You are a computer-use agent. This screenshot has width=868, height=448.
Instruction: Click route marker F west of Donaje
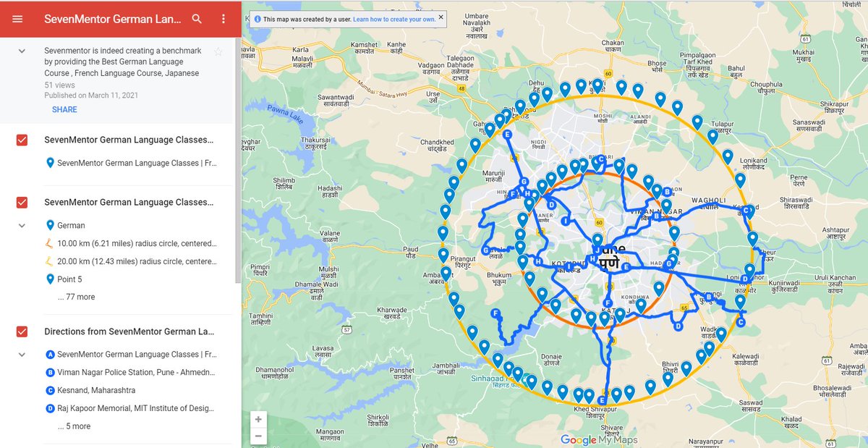tap(495, 313)
